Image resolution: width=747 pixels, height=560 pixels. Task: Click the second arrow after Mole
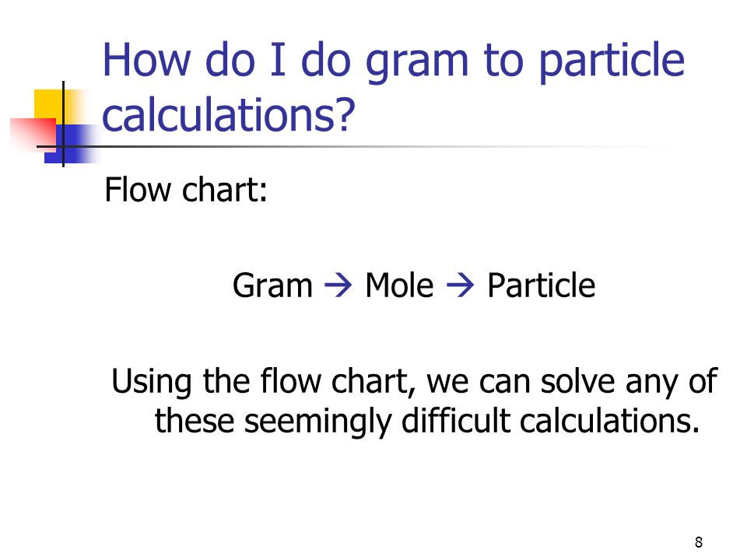click(460, 285)
